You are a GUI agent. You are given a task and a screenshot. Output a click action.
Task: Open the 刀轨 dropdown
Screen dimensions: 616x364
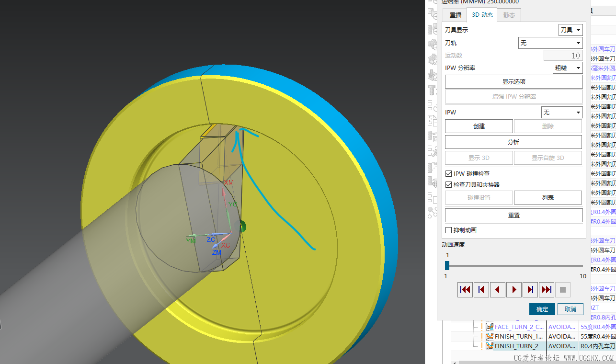pos(551,43)
